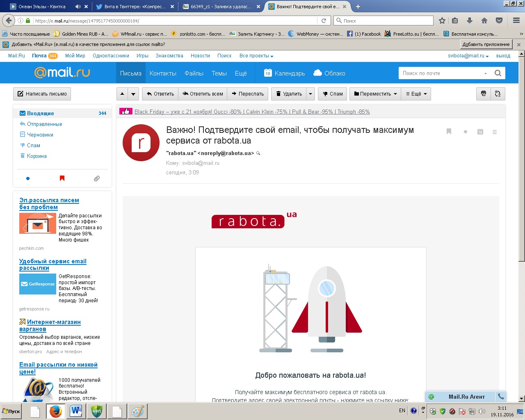525x420 pixels.
Task: Dismiss the mailto notification bar
Action: [519, 44]
